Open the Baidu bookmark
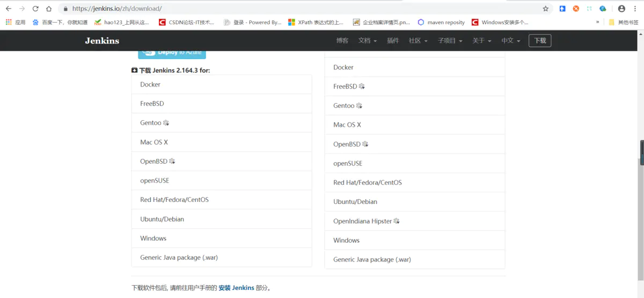 [60, 23]
